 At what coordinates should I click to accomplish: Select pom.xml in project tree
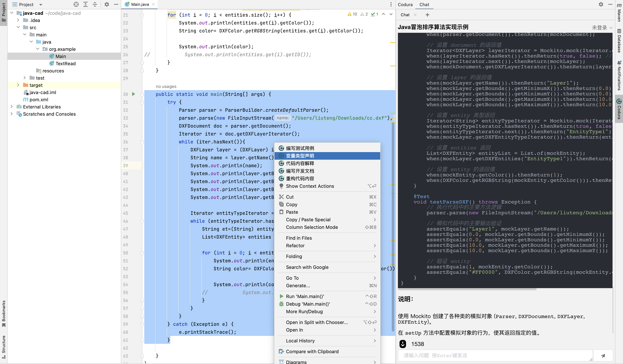click(39, 99)
